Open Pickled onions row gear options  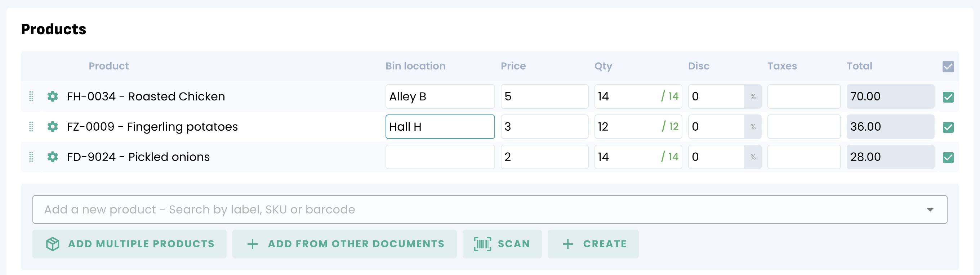coord(53,157)
